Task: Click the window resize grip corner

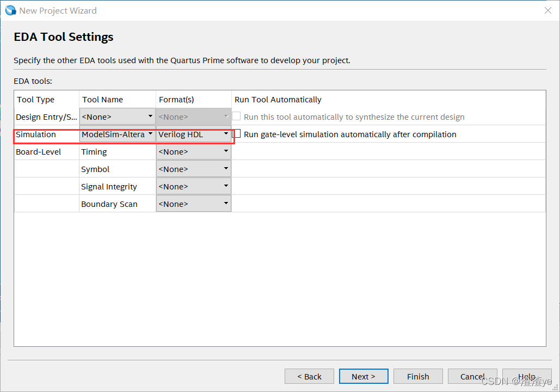Action: [x=555, y=388]
